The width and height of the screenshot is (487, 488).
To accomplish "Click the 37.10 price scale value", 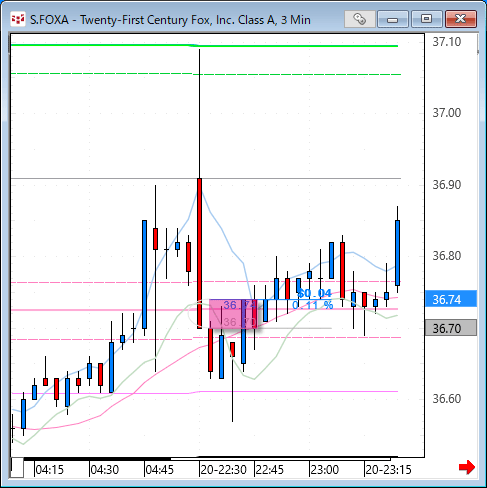I will click(447, 42).
